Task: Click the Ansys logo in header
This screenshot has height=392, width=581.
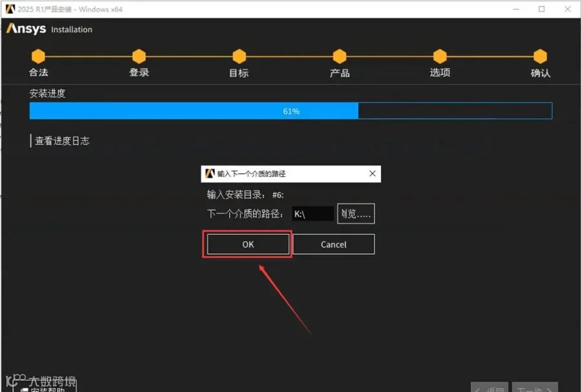Action: (26, 28)
